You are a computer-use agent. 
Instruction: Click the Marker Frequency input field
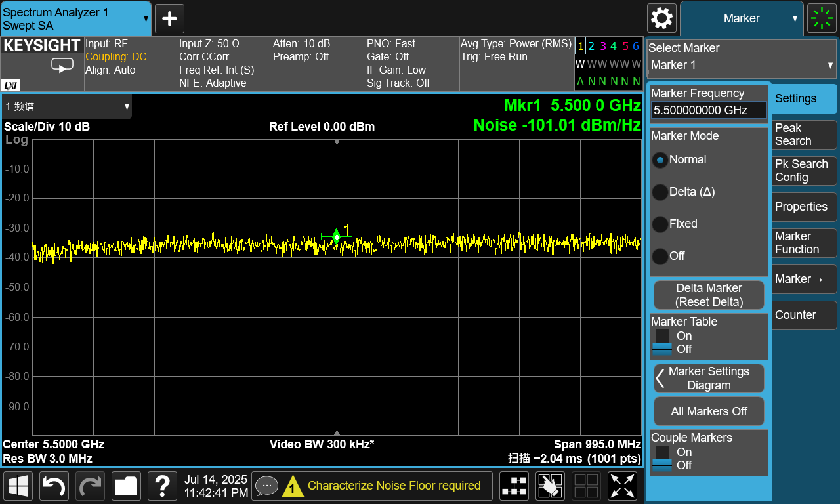pos(709,110)
